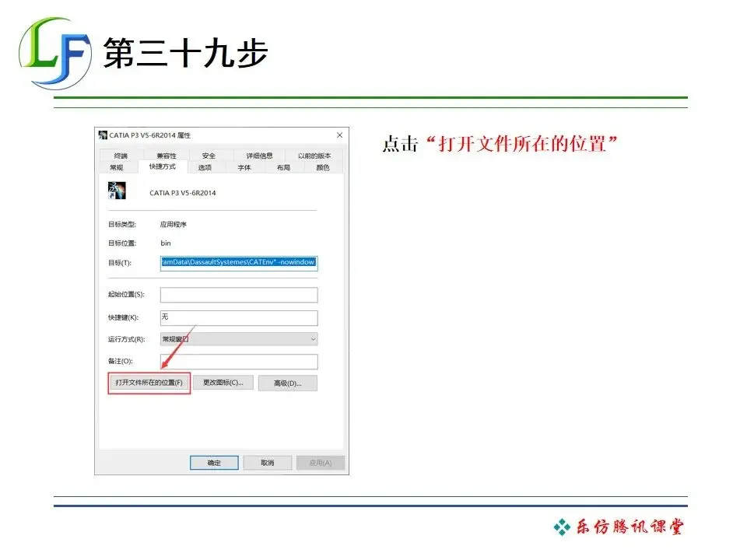
Task: Open the 终端 tab
Action: click(x=121, y=156)
